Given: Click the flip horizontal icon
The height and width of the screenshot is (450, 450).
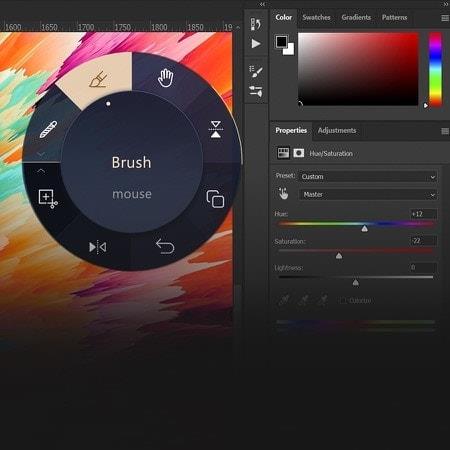Looking at the screenshot, I should [98, 247].
